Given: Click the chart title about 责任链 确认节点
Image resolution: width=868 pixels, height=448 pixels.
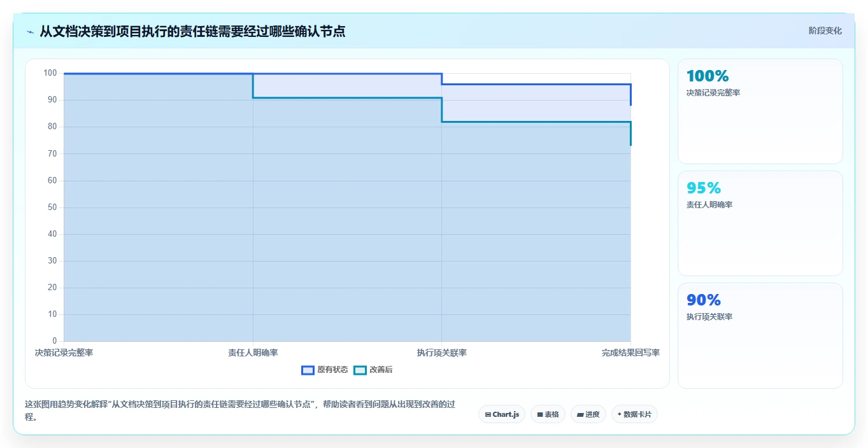Looking at the screenshot, I should pyautogui.click(x=192, y=31).
